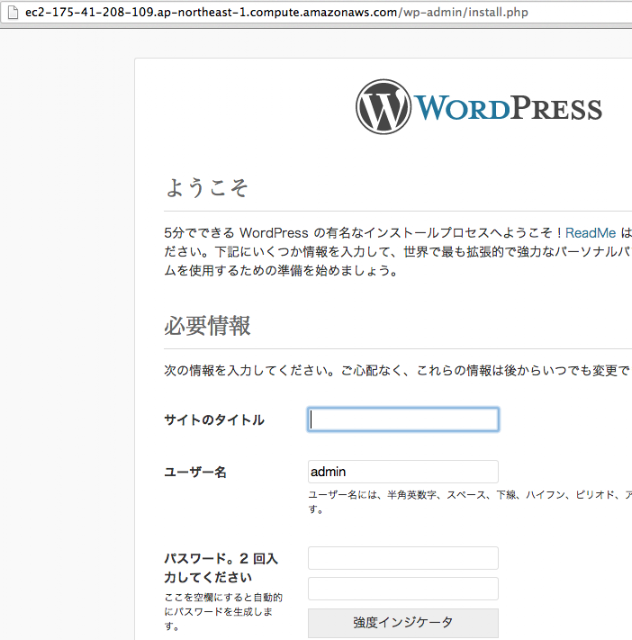Click the ユーザー名 label

point(195,472)
